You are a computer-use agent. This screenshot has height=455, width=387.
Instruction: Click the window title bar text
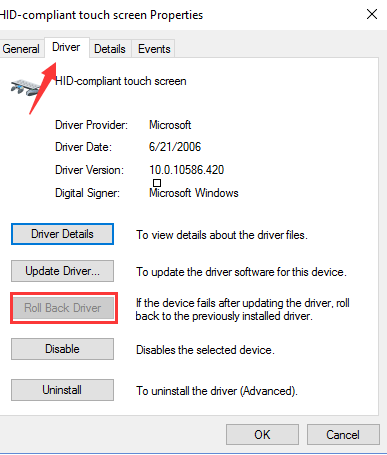[101, 15]
